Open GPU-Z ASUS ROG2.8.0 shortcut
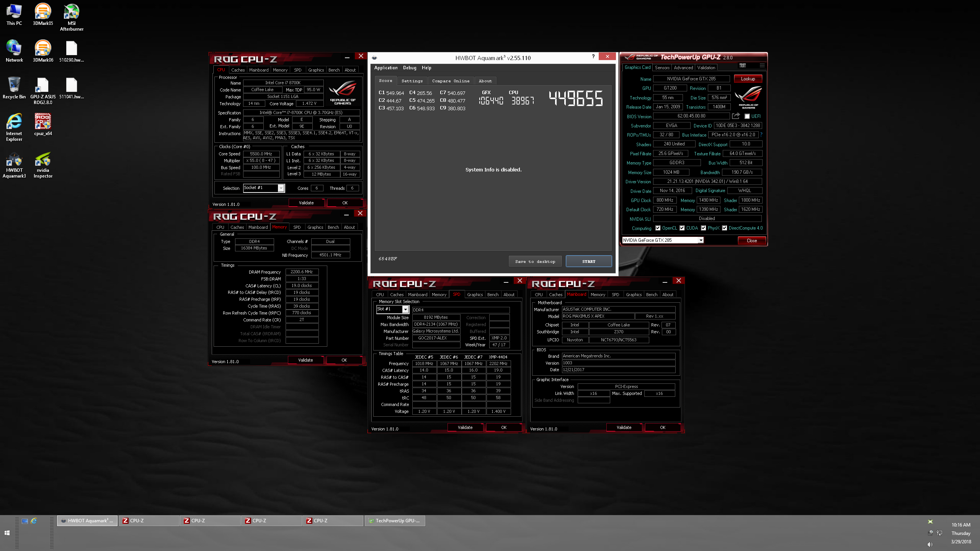 (43, 91)
